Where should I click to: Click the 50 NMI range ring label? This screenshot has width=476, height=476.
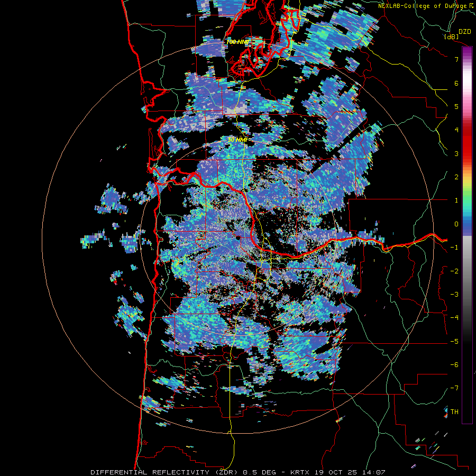[237, 140]
